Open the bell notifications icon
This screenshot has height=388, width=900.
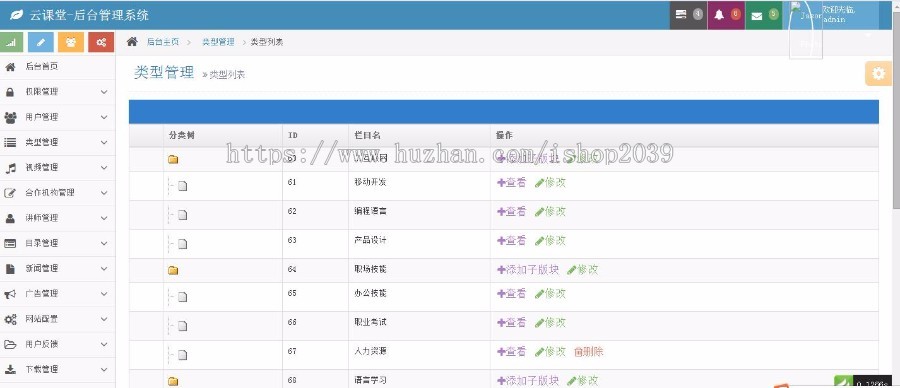pos(719,15)
